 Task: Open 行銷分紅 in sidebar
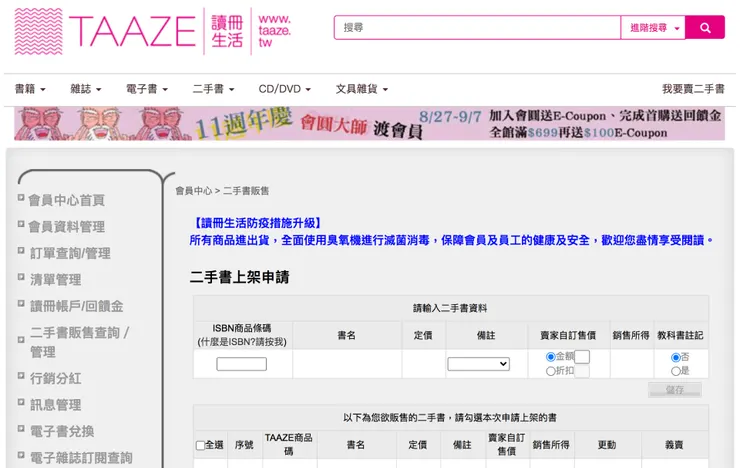point(56,378)
